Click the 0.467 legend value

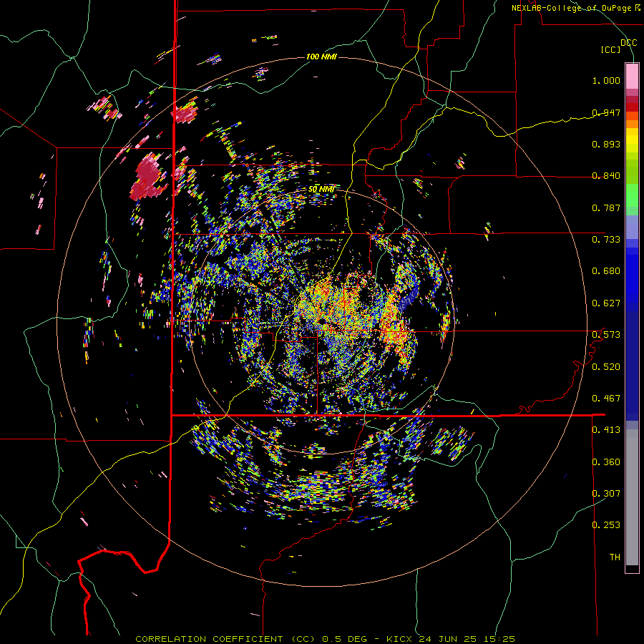[x=606, y=399]
